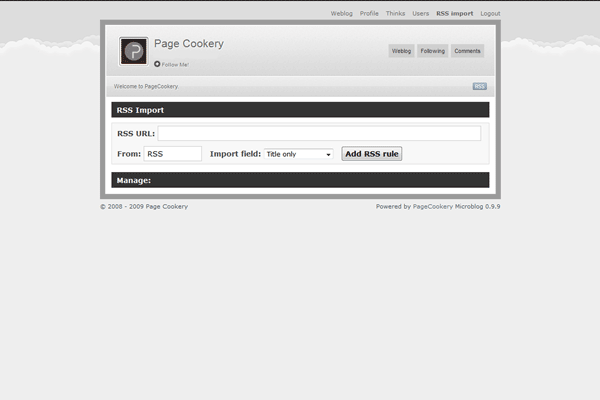Click the Follow Me plus icon

[157, 64]
